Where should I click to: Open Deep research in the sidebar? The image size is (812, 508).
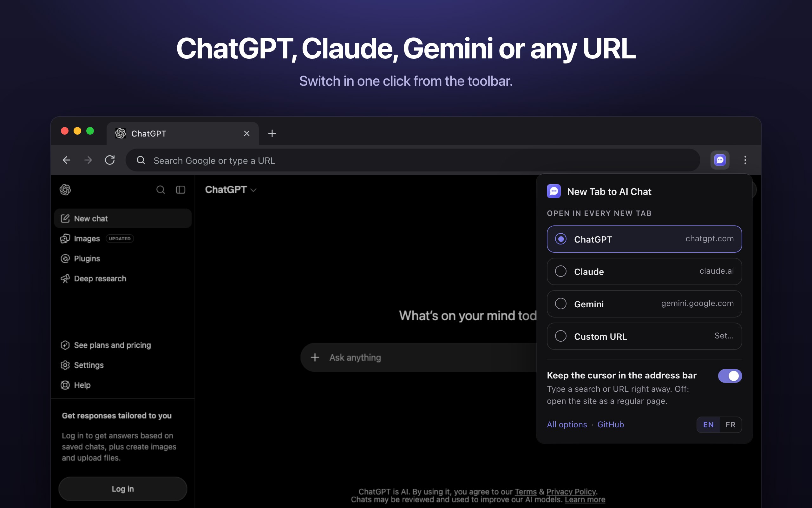123,278
